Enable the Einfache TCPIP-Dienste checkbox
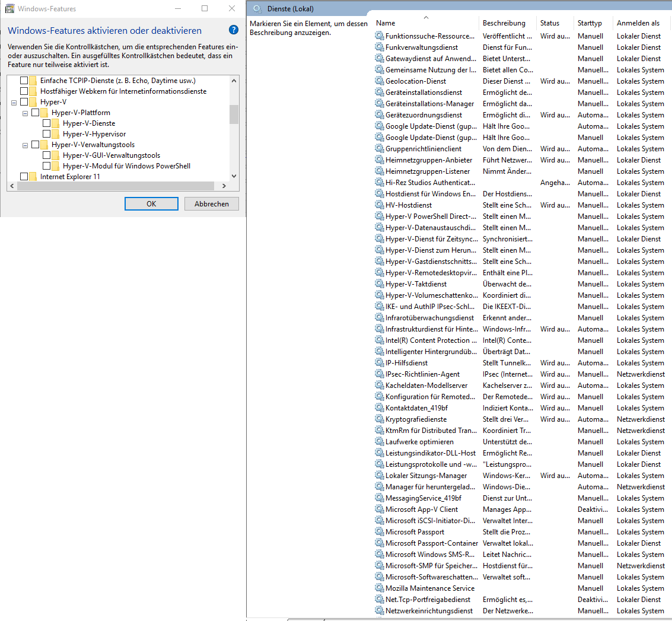This screenshot has width=672, height=621. click(x=24, y=80)
